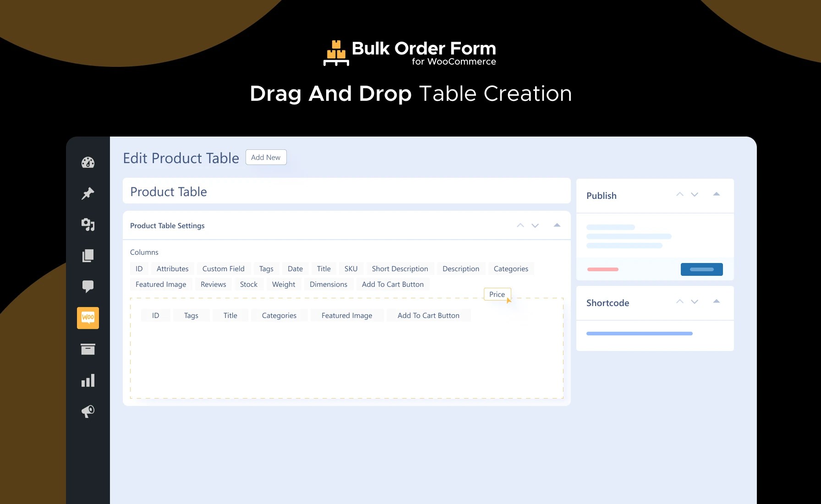Add the Short Description column
The image size is (821, 504).
400,268
